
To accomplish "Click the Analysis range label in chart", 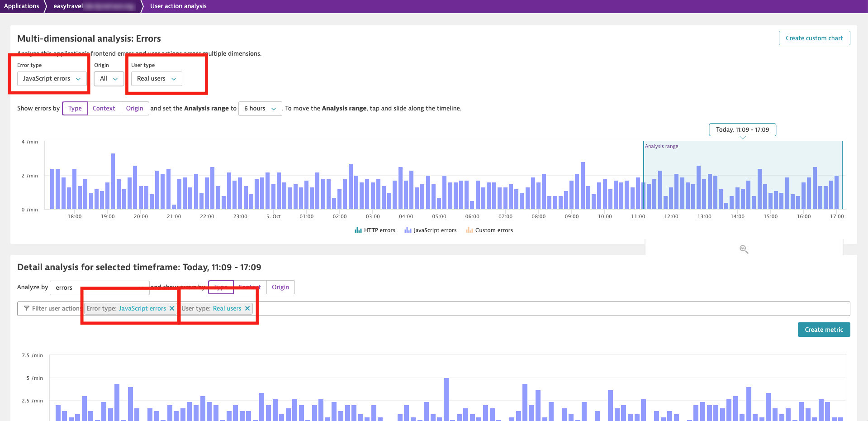I will point(661,146).
